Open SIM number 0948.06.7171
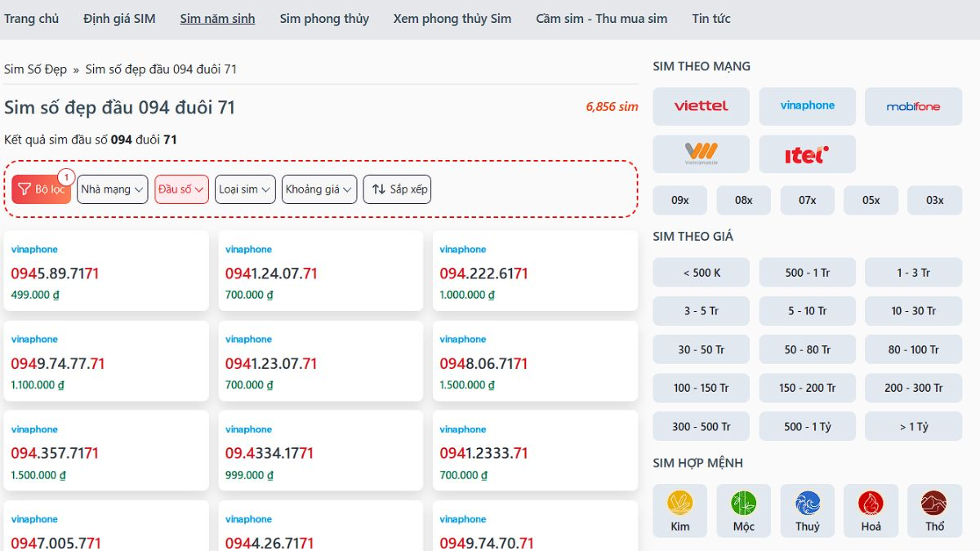The height and width of the screenshot is (551, 980). (x=484, y=363)
